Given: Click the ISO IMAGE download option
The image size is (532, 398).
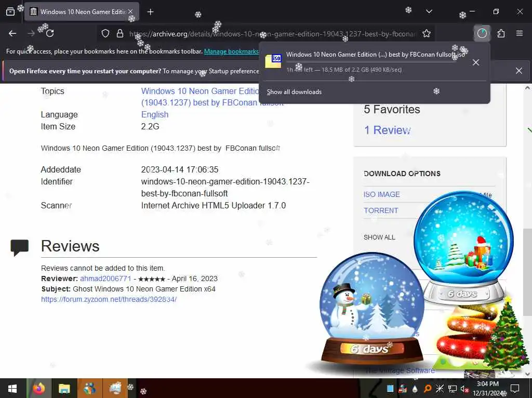Looking at the screenshot, I should click(x=382, y=194).
